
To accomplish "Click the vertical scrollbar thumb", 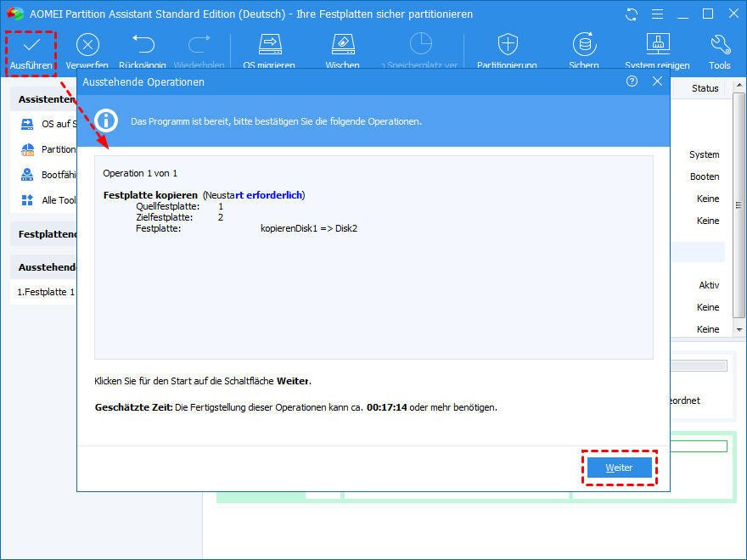I will [x=739, y=205].
